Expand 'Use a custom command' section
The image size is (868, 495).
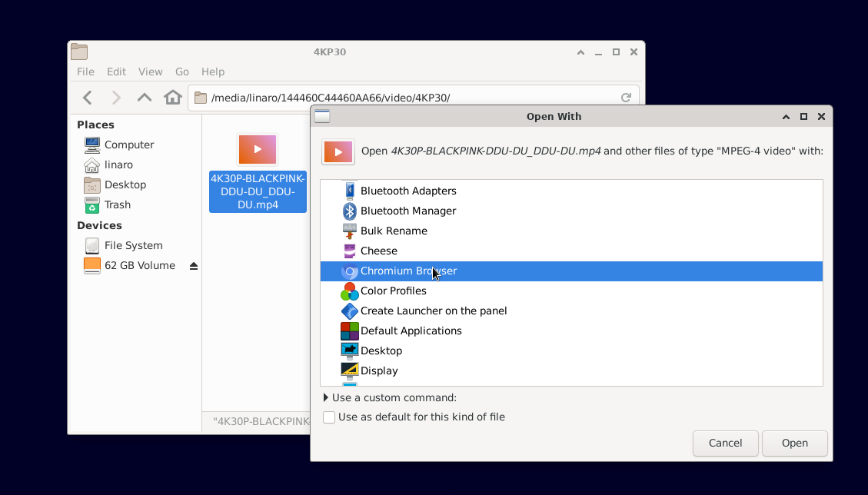tap(326, 398)
